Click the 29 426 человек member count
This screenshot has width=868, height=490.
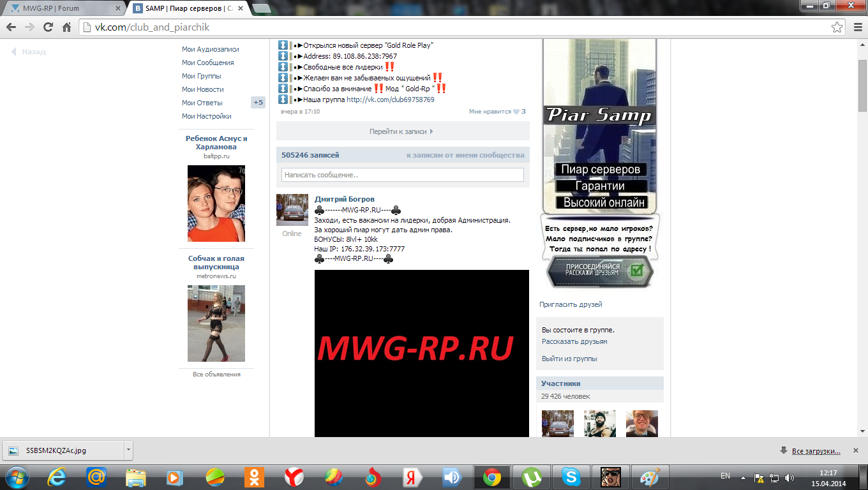coord(565,396)
